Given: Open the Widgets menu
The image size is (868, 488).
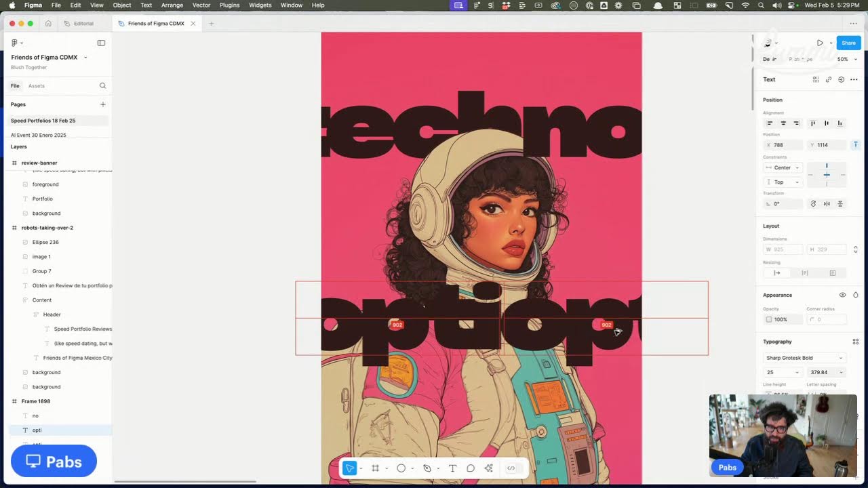Looking at the screenshot, I should coord(260,5).
